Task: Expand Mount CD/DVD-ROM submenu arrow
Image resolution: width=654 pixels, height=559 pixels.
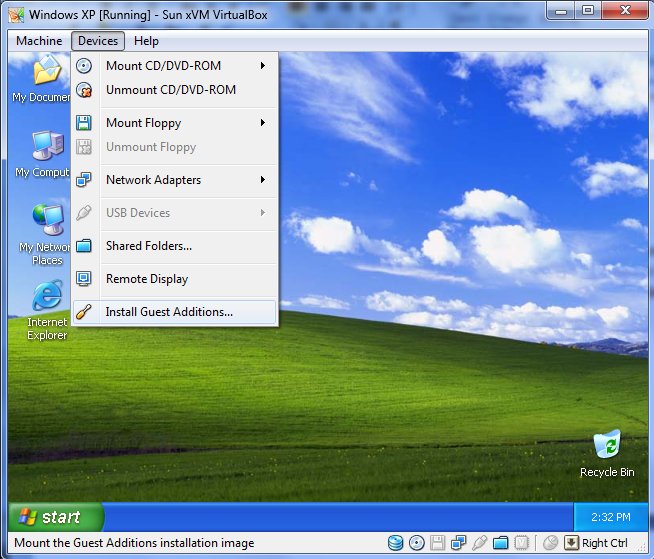Action: 263,65
